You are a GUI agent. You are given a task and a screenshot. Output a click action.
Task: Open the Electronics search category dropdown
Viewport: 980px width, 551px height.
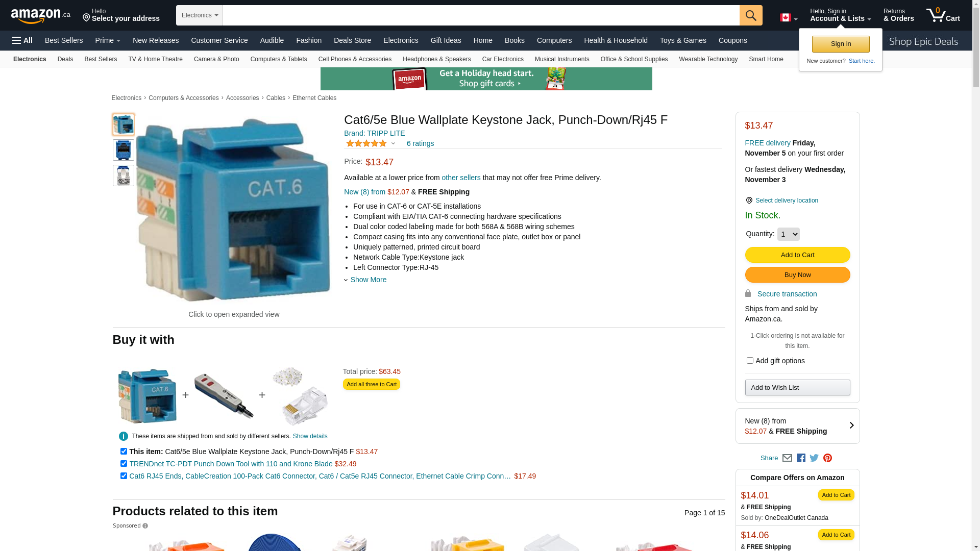pos(200,15)
